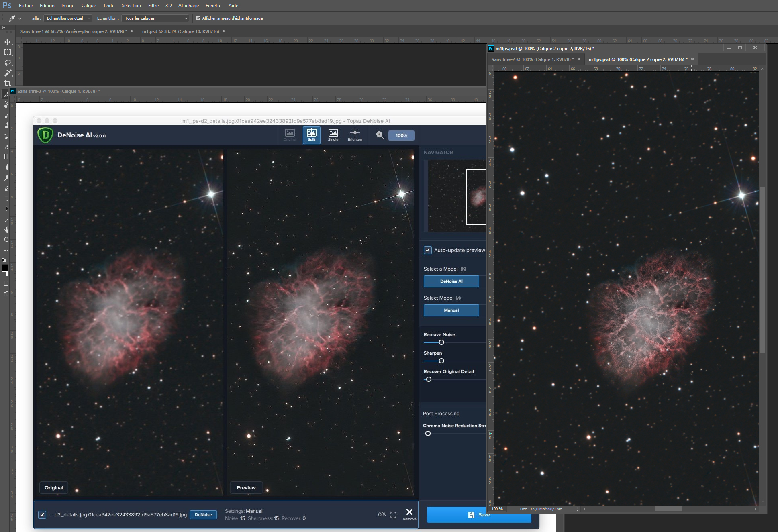Select the Crop tool
Viewport: 778px width, 532px height.
click(8, 83)
